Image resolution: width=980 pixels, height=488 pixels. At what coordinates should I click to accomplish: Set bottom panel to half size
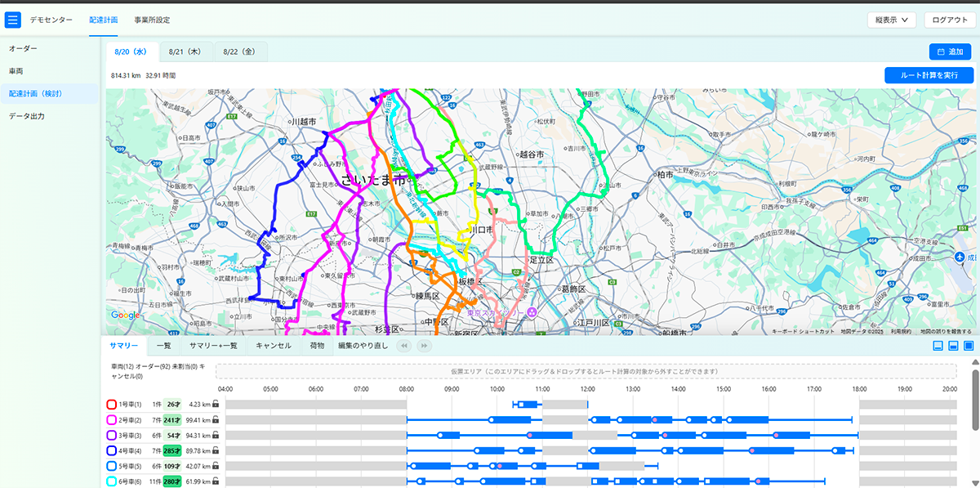953,346
